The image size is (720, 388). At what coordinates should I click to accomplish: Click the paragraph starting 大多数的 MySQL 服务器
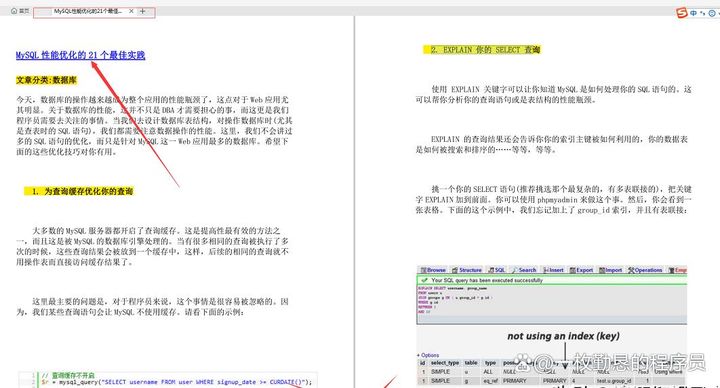point(152,246)
